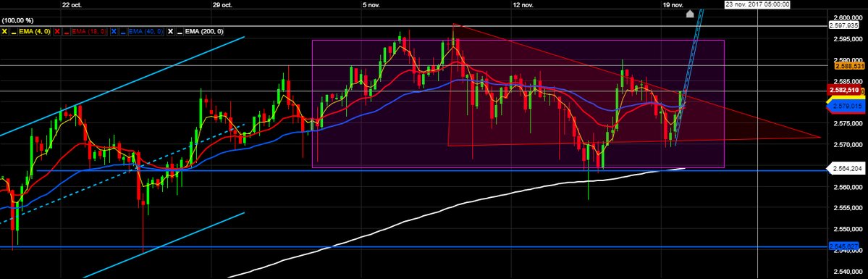
Task: Click the grey house marker near 19 nov.
Action: tap(690, 14)
